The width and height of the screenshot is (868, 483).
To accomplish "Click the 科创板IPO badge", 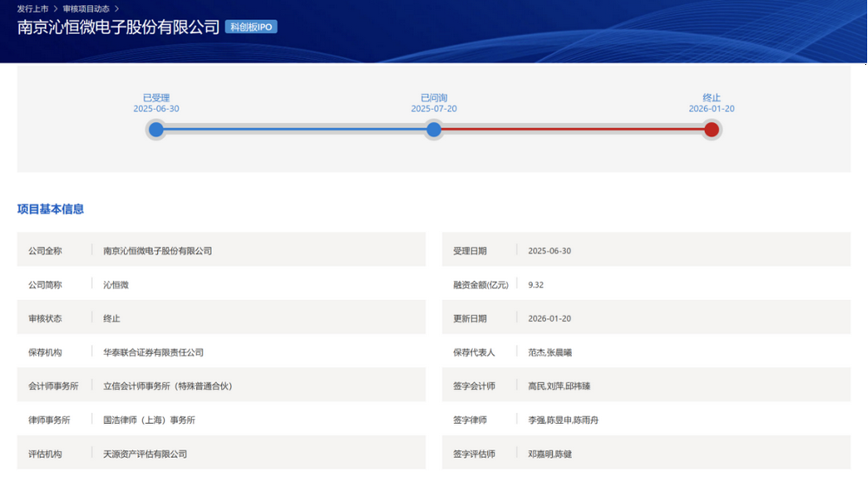I will coord(251,27).
